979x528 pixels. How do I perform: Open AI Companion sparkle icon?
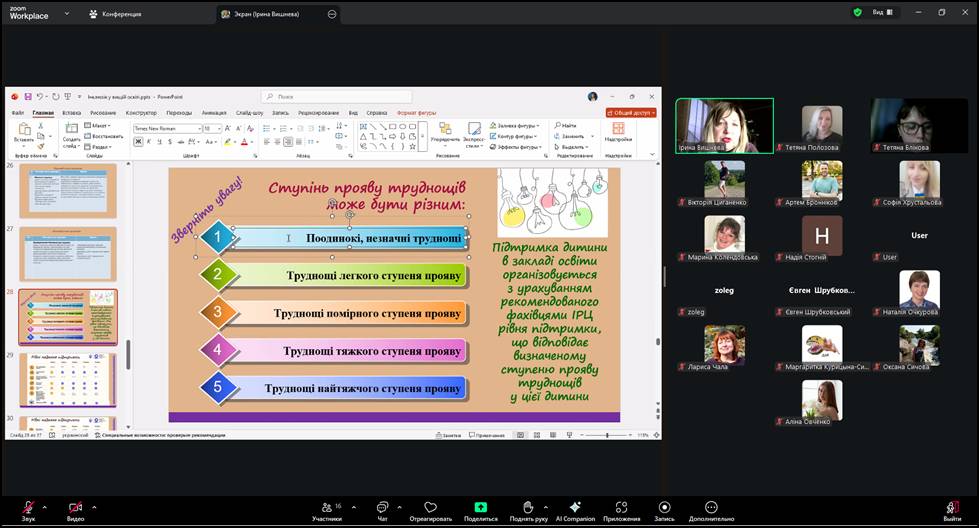pos(575,507)
